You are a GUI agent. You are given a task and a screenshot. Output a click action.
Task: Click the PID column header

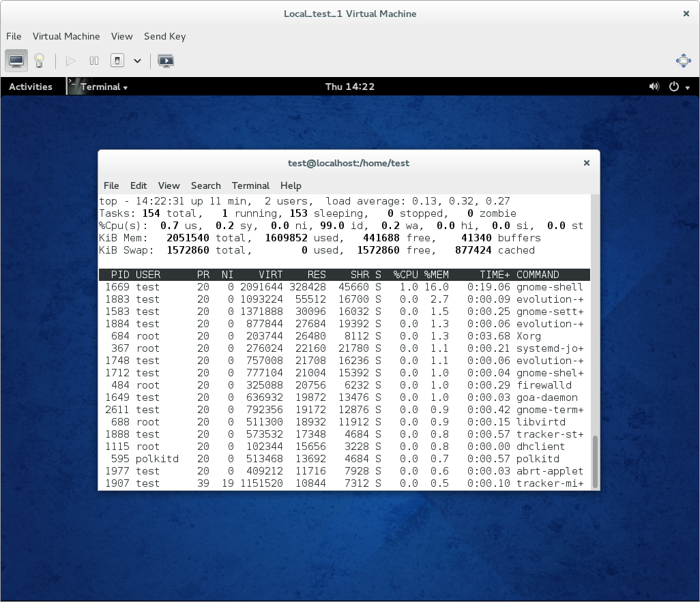click(x=120, y=275)
